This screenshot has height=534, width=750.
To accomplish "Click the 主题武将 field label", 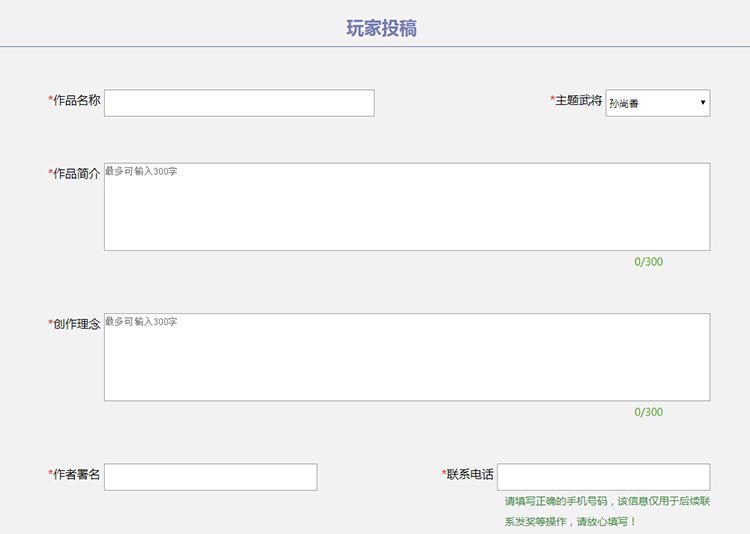I will click(x=579, y=100).
